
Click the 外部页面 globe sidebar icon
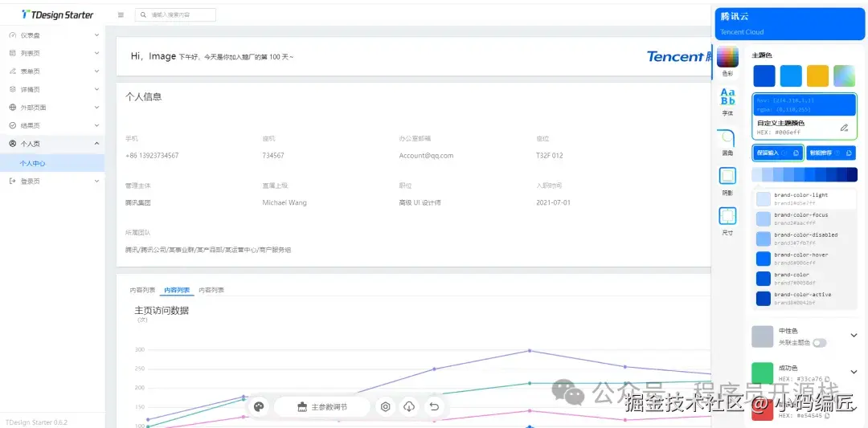13,108
